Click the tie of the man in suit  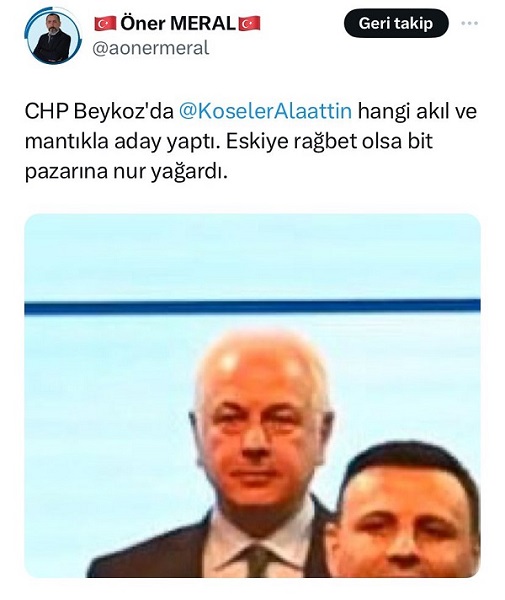259,561
